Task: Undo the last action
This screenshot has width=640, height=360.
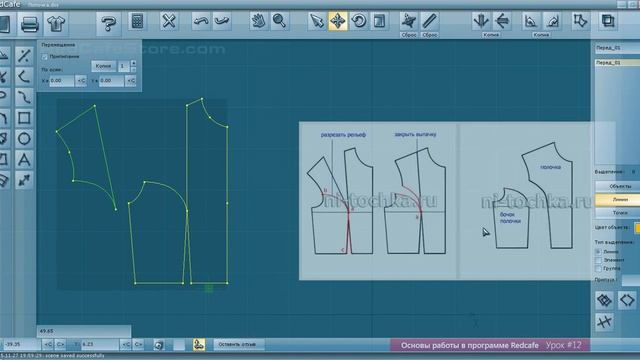Action: (x=201, y=21)
